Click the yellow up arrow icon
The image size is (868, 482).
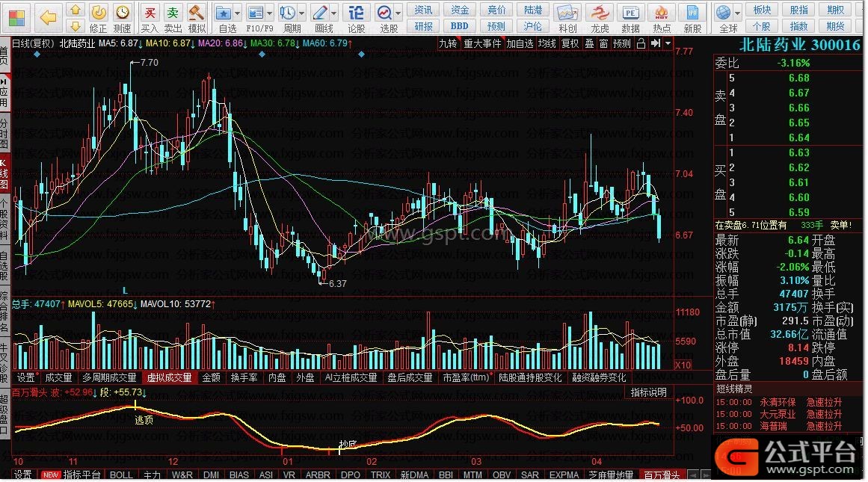click(76, 10)
